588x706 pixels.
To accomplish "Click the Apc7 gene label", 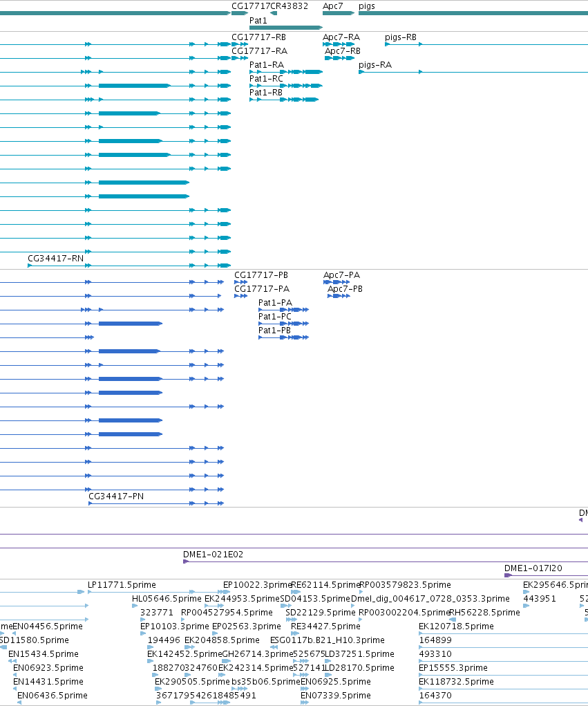I will [x=333, y=6].
